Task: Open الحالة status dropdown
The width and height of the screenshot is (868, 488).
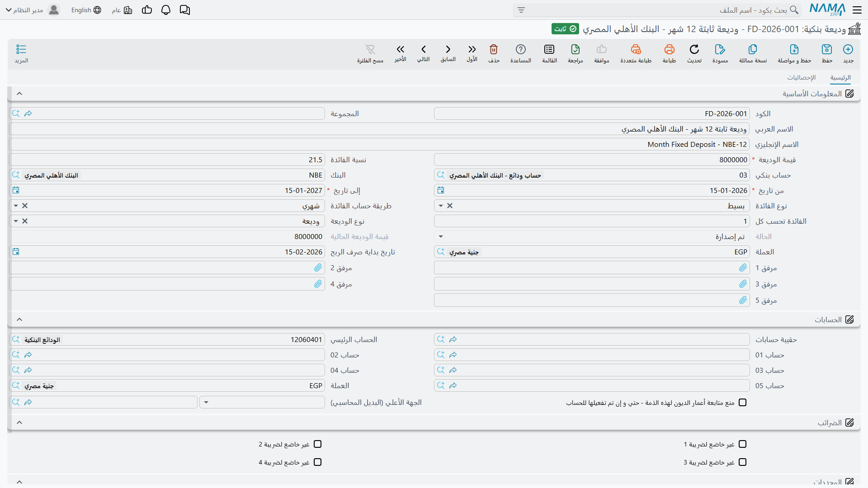Action: (441, 236)
